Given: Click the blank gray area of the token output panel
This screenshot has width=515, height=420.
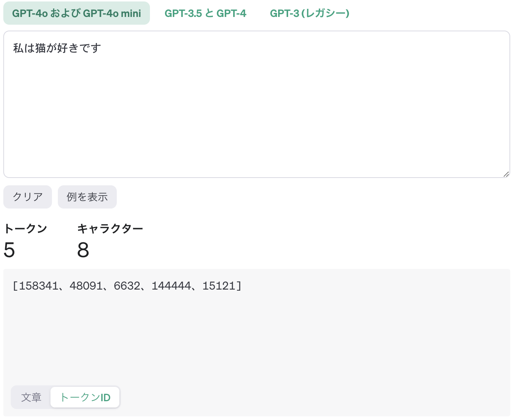Looking at the screenshot, I should tap(257, 339).
